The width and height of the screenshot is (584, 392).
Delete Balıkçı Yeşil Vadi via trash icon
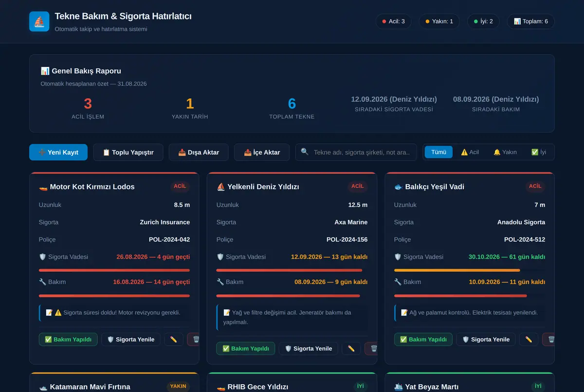click(x=548, y=339)
